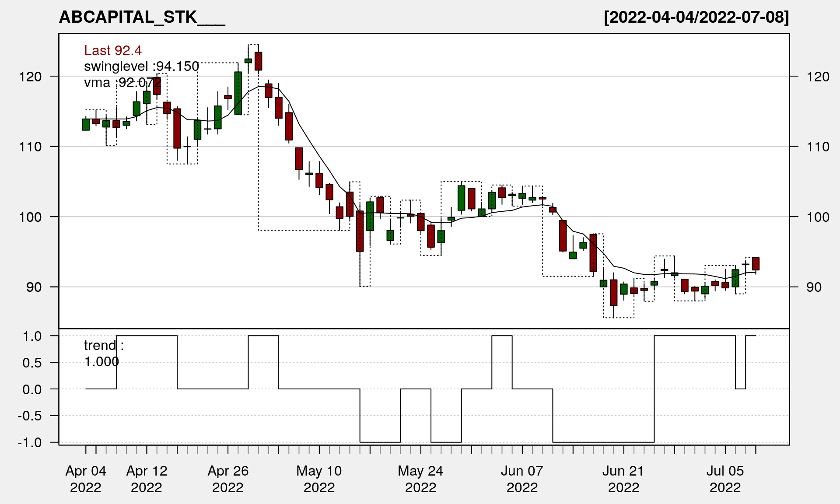Click the -1.0 trend axis label
This screenshot has width=840, height=504.
30,443
